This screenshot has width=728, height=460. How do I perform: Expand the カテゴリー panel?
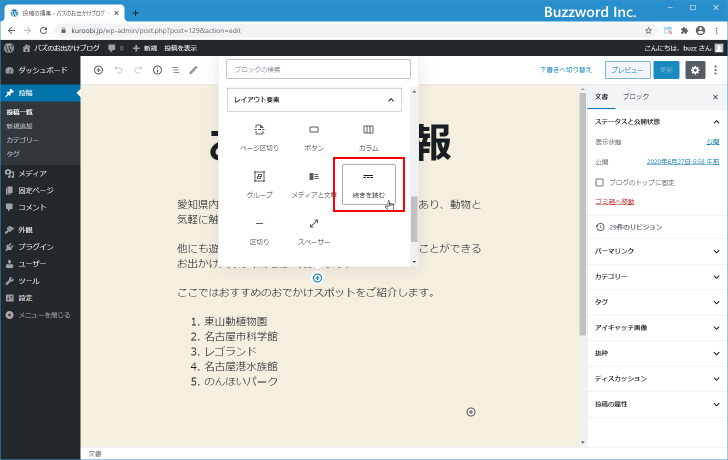click(657, 277)
